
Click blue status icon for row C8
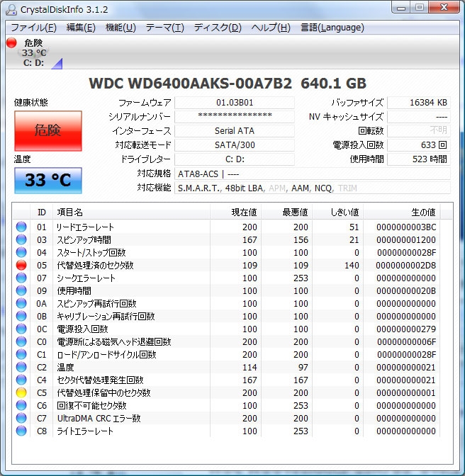[x=21, y=431]
